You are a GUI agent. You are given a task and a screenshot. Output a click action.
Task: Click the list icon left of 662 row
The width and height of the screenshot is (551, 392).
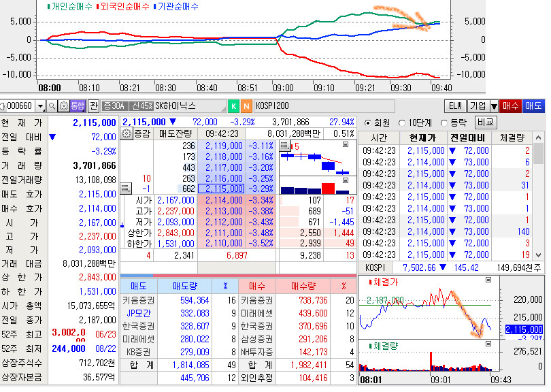126,188
